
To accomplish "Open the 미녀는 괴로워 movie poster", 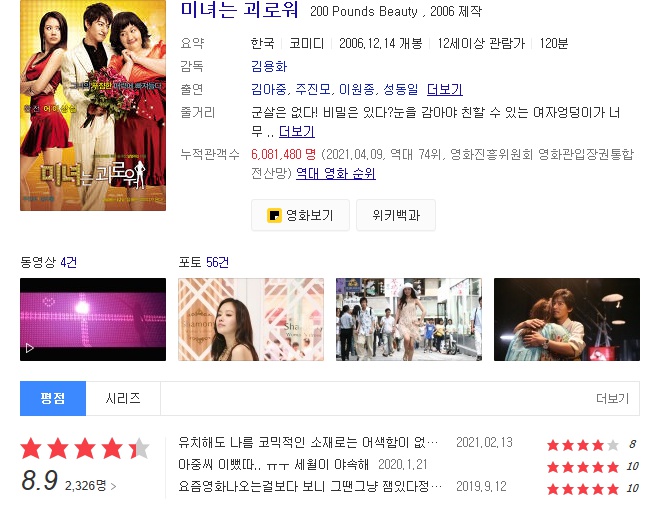I will coord(93,105).
